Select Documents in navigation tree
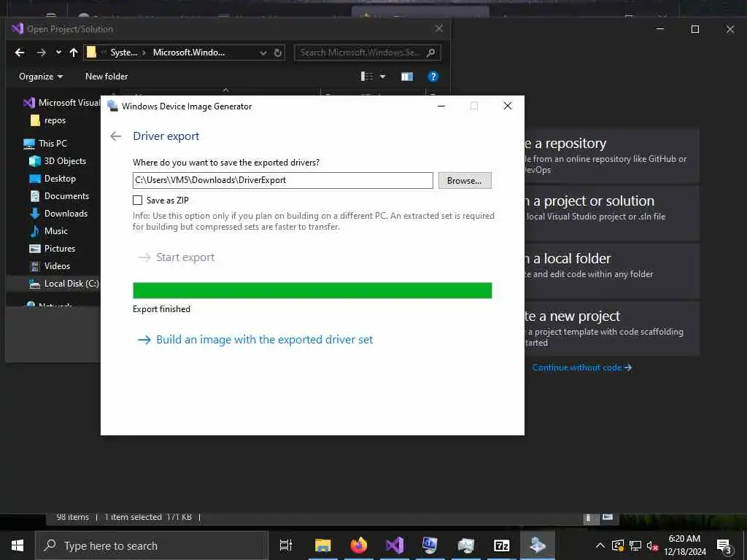 59,196
